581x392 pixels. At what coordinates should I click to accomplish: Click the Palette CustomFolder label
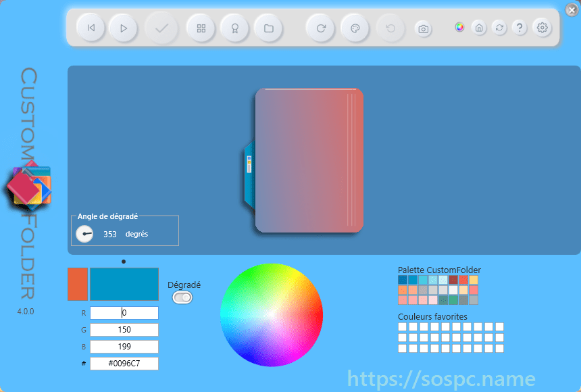(439, 270)
